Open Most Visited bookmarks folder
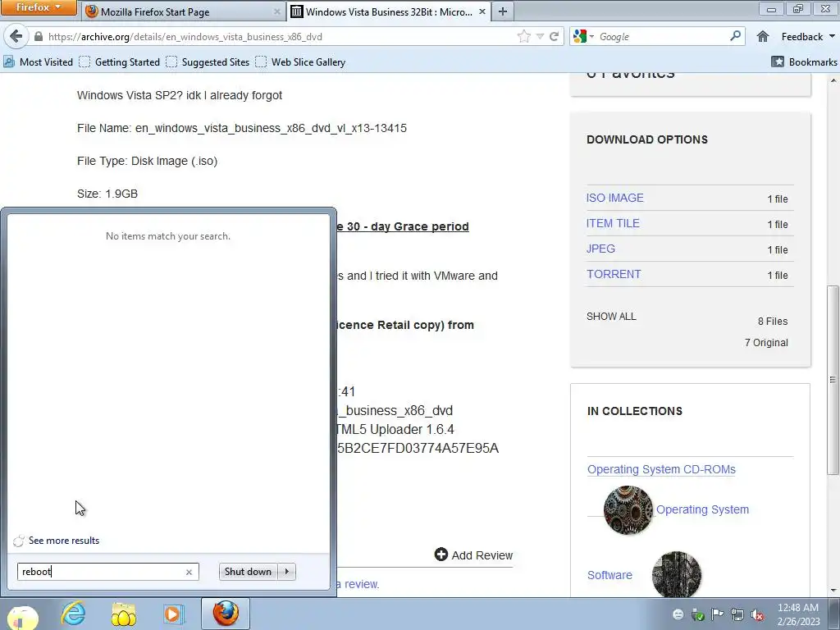Screen dimensions: 840x630 (38, 62)
